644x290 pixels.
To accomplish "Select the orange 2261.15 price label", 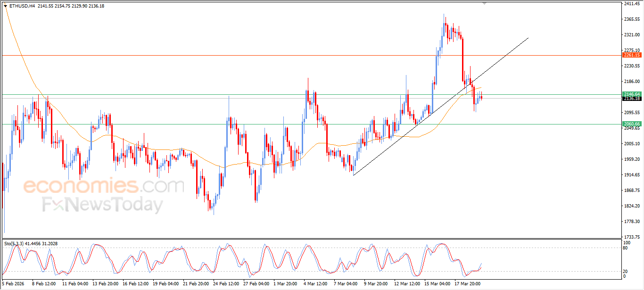I will [632, 55].
